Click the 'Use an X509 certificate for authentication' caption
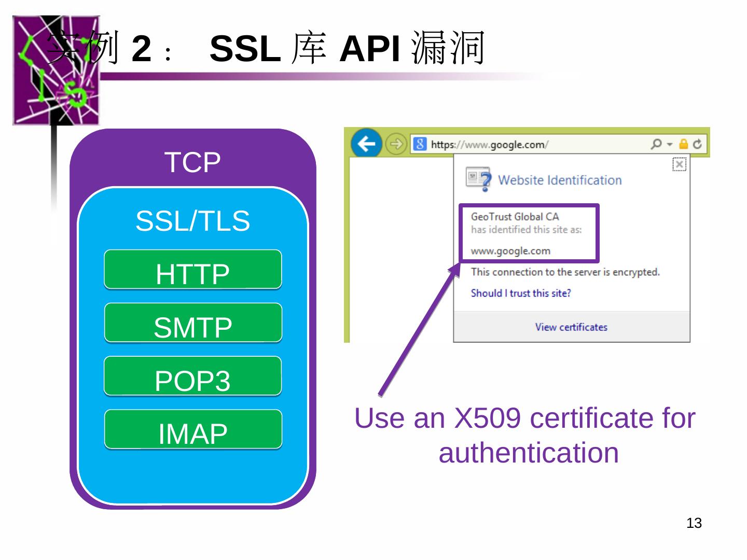The height and width of the screenshot is (560, 747). click(525, 435)
